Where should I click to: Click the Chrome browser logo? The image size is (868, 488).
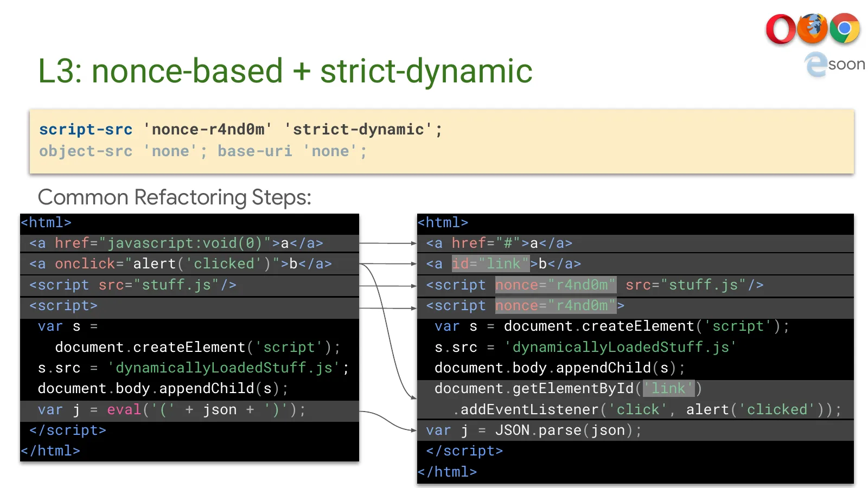[845, 28]
